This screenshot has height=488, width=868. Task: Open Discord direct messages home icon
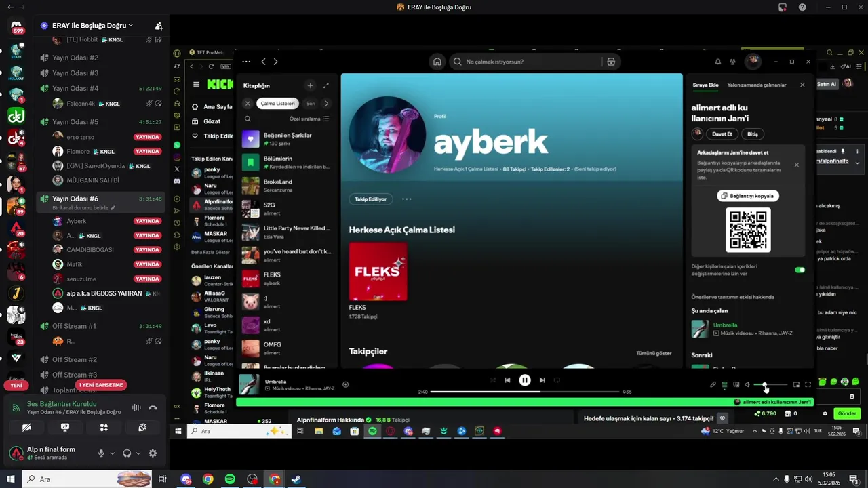16,26
